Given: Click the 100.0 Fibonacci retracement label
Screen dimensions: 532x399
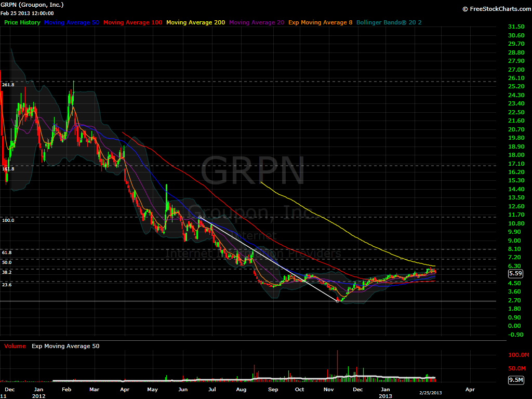Looking at the screenshot, I should point(8,220).
